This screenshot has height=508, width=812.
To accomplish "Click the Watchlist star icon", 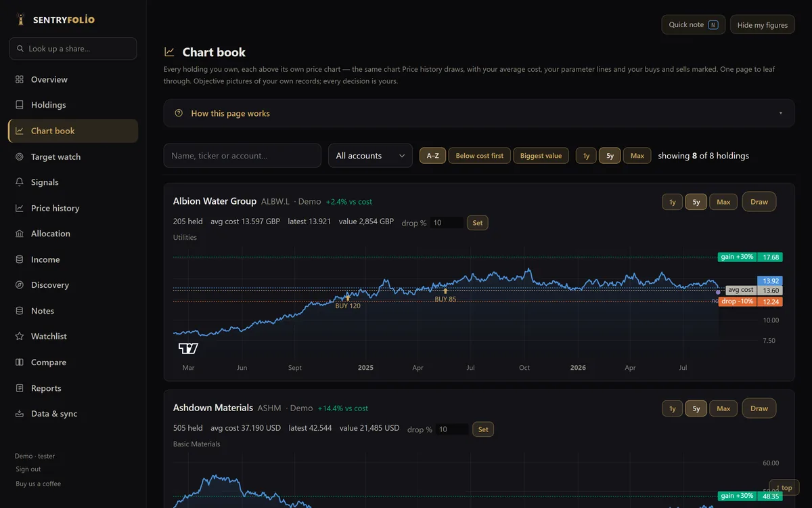I will [20, 337].
